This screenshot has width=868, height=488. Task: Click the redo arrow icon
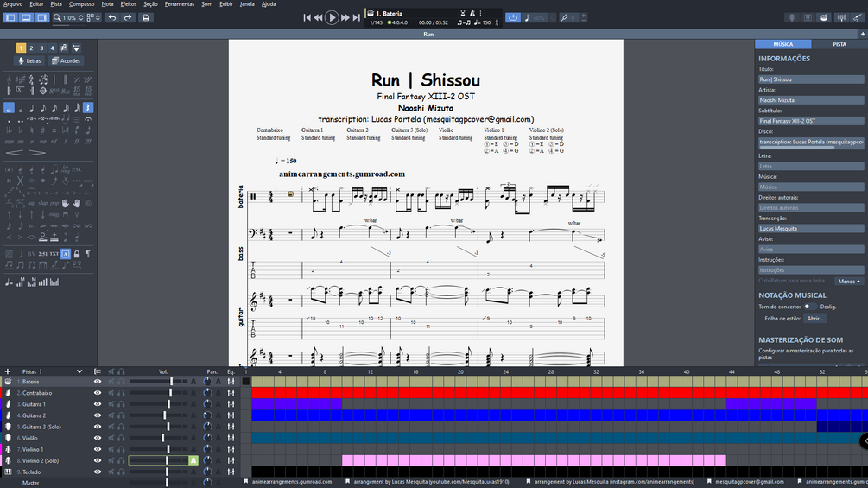[x=128, y=17]
